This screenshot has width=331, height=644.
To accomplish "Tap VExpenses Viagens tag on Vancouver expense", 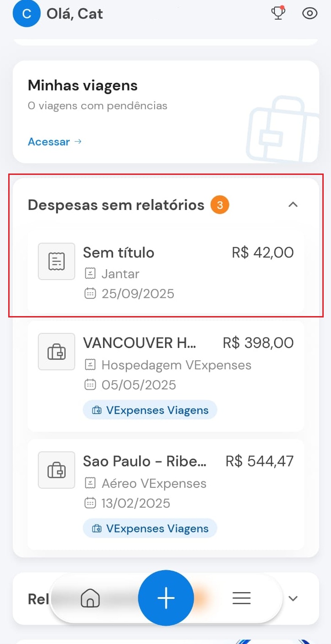I will [x=150, y=410].
